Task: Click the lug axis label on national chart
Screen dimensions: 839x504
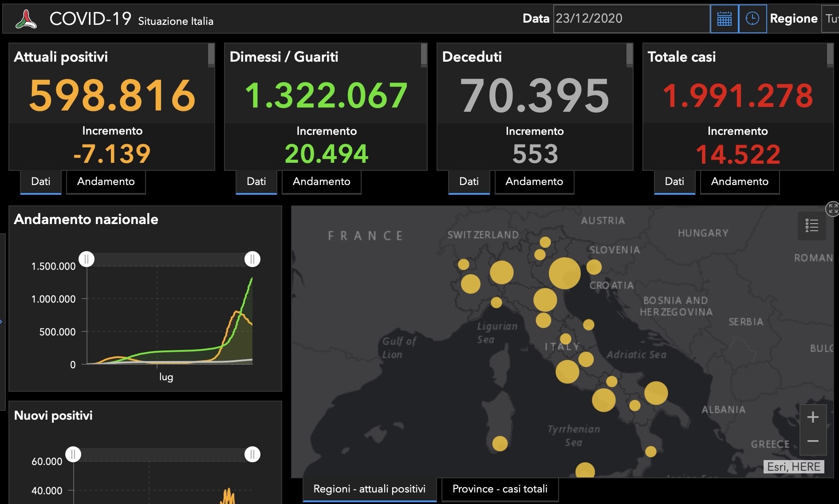Action: coord(166,377)
